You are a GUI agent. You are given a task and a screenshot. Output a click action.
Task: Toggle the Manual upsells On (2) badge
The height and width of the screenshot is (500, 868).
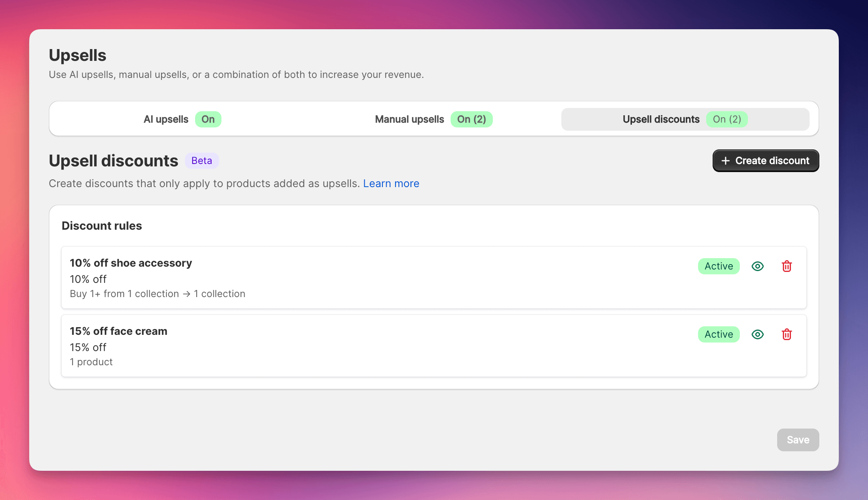pyautogui.click(x=472, y=119)
